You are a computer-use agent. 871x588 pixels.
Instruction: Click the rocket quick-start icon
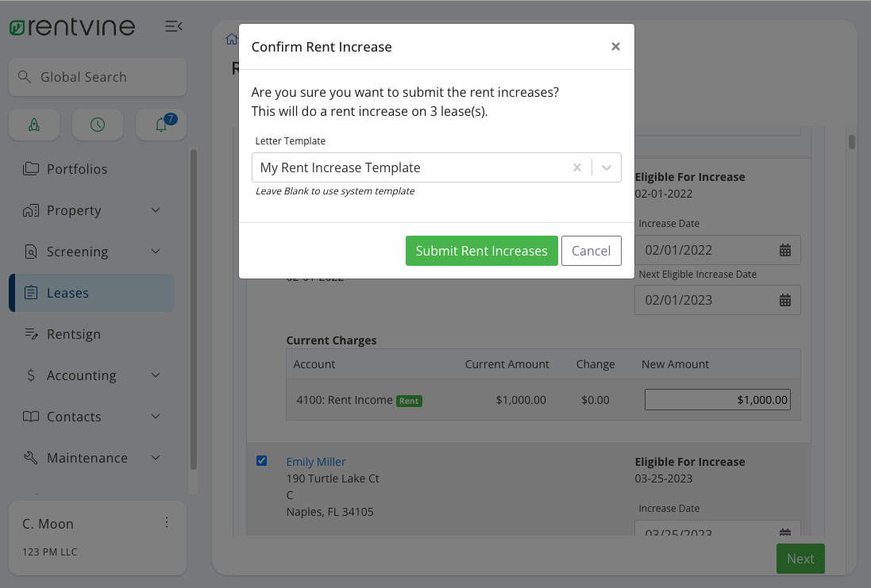click(34, 125)
